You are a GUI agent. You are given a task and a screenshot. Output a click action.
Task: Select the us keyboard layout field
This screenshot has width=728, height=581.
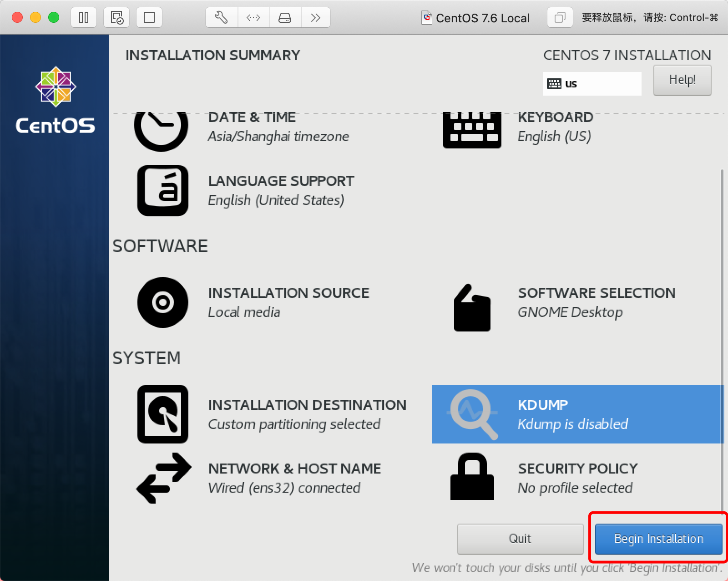coord(592,83)
